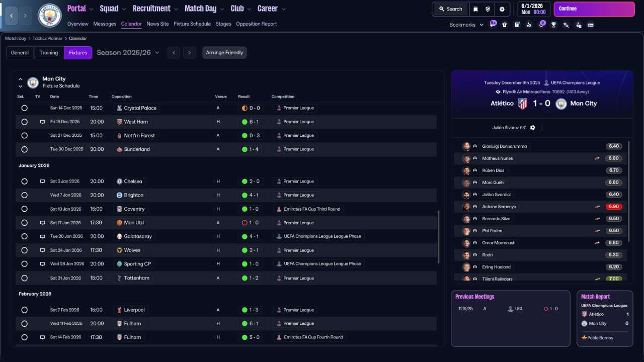The image size is (644, 362).
Task: Open the ticket-shaped bookmark icon
Action: coord(591,25)
